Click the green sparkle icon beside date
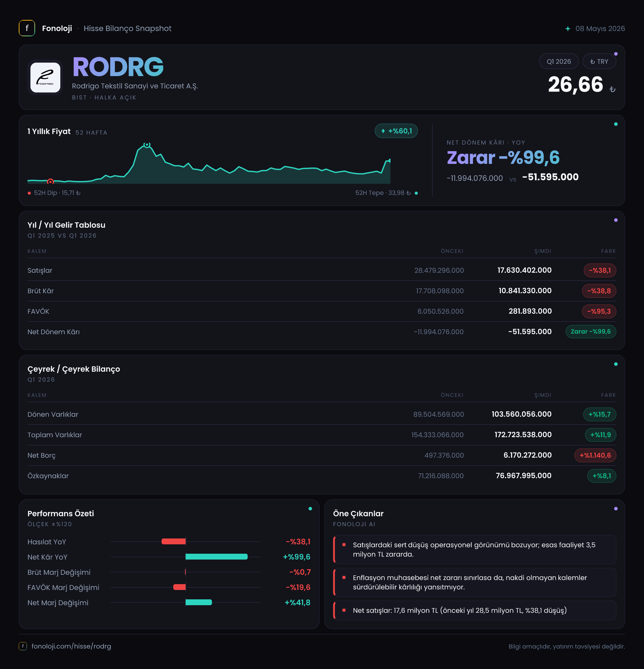This screenshot has width=644, height=669. [x=568, y=29]
